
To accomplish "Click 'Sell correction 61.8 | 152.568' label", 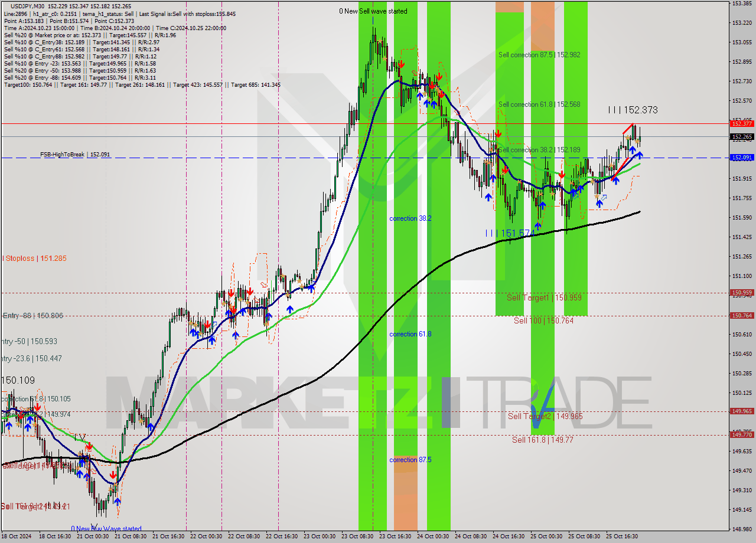I will coord(539,104).
